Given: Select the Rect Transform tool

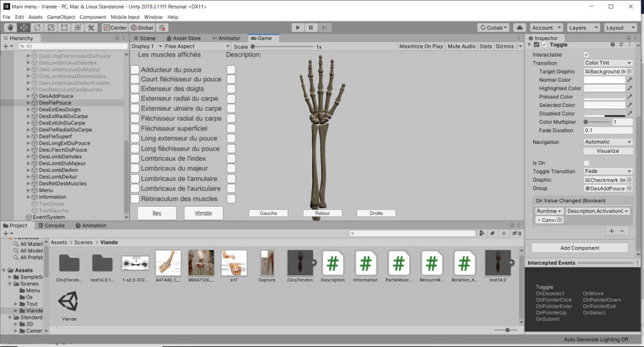Looking at the screenshot, I should pos(64,28).
